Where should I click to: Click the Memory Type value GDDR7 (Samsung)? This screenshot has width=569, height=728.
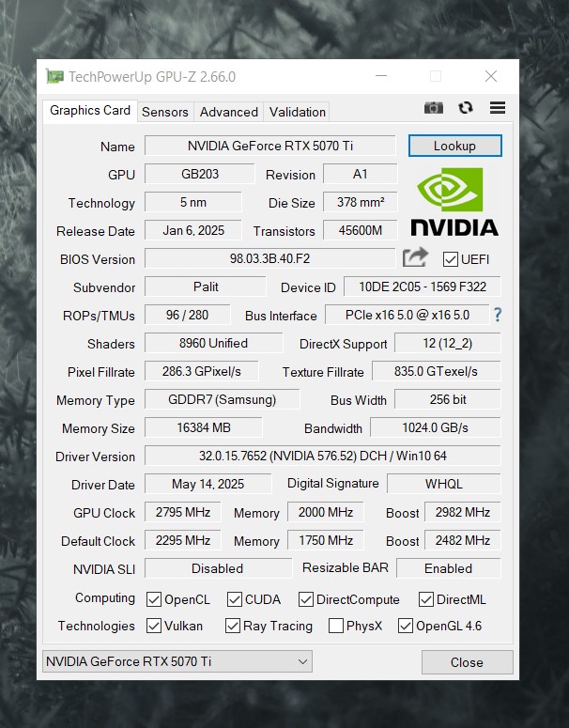223,400
